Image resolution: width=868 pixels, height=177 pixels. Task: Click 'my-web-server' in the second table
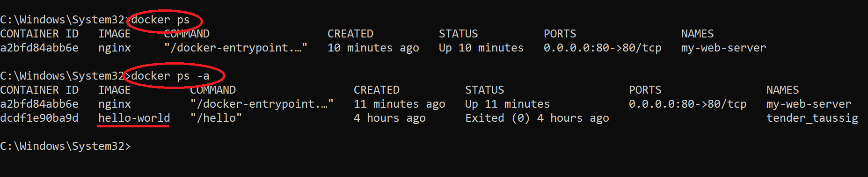click(x=809, y=104)
